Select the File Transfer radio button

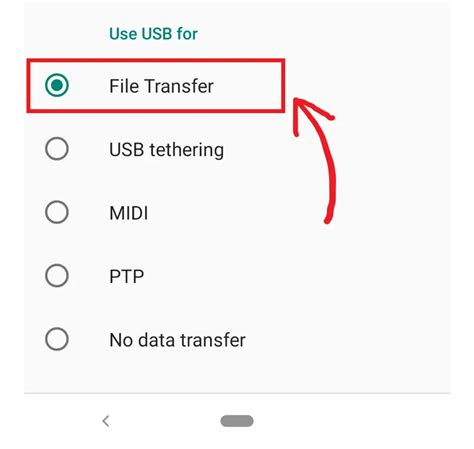click(57, 85)
